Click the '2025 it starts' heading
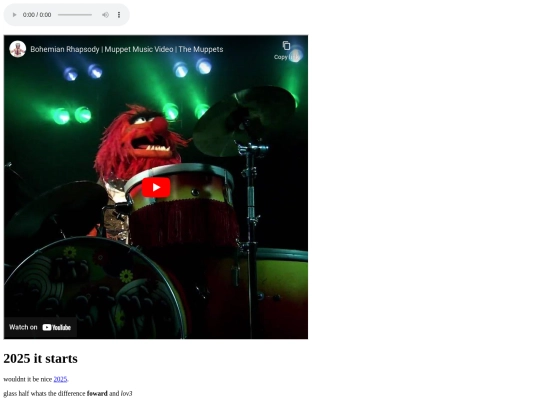The width and height of the screenshot is (540, 405). point(40,359)
